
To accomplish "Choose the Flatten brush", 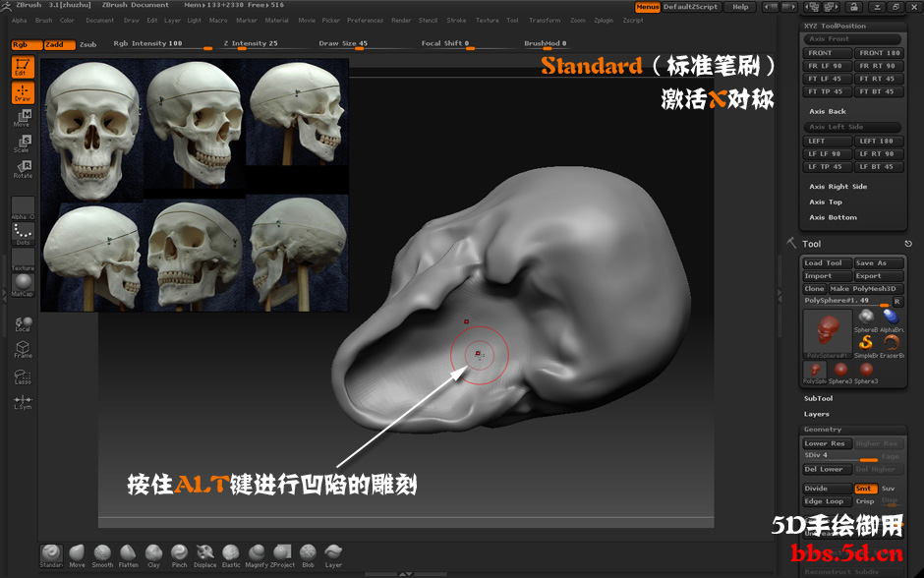I will click(128, 555).
